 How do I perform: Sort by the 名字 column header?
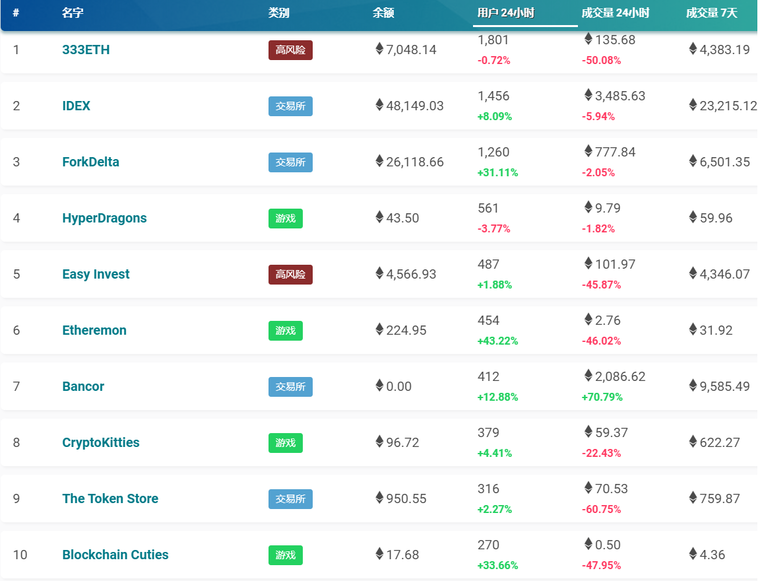click(73, 13)
